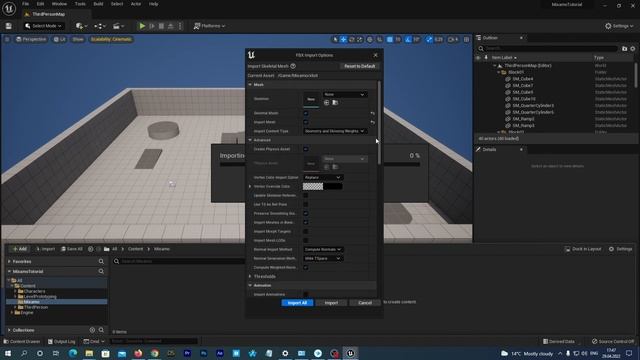The width and height of the screenshot is (640, 360).
Task: Open the Platforms dropdown
Action: (x=209, y=26)
